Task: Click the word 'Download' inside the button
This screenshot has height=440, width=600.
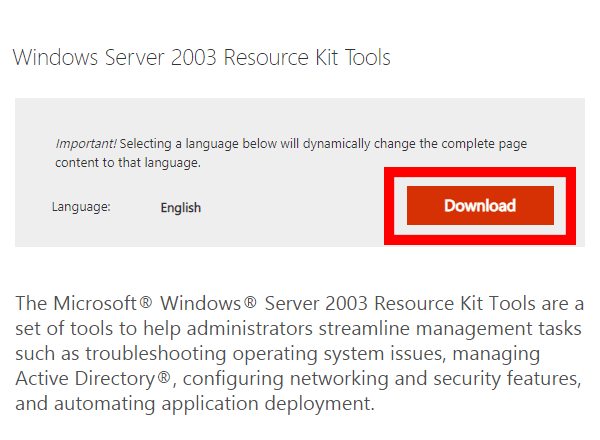Action: tap(480, 206)
